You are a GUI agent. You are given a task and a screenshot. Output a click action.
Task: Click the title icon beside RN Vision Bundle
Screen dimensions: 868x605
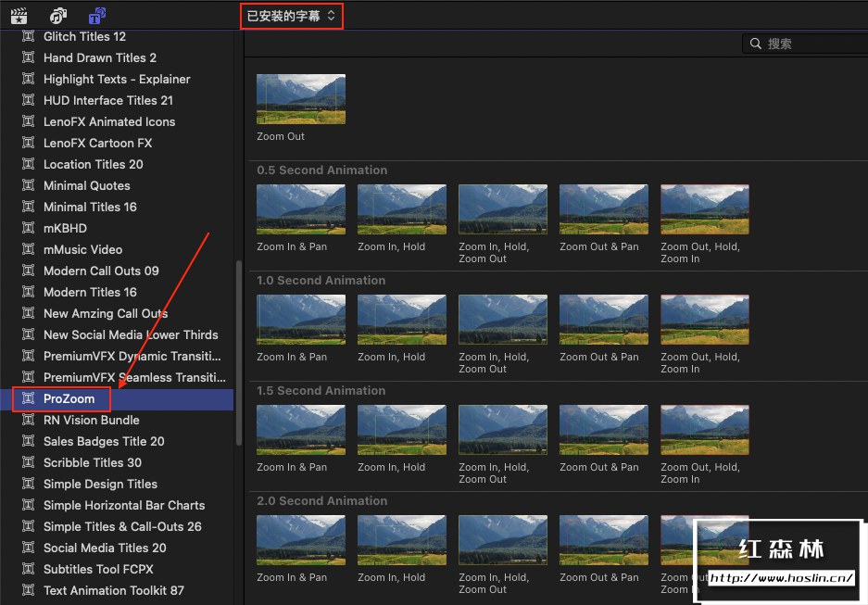(x=28, y=420)
